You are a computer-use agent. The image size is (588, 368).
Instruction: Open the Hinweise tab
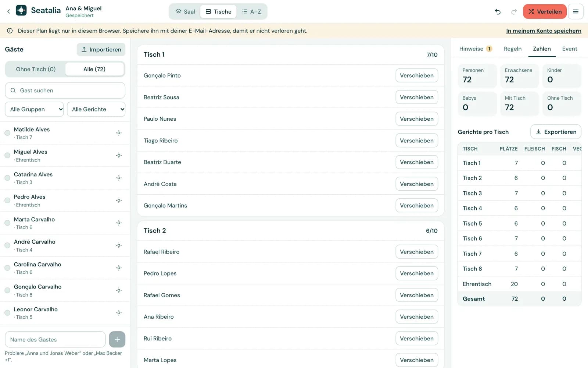point(476,49)
